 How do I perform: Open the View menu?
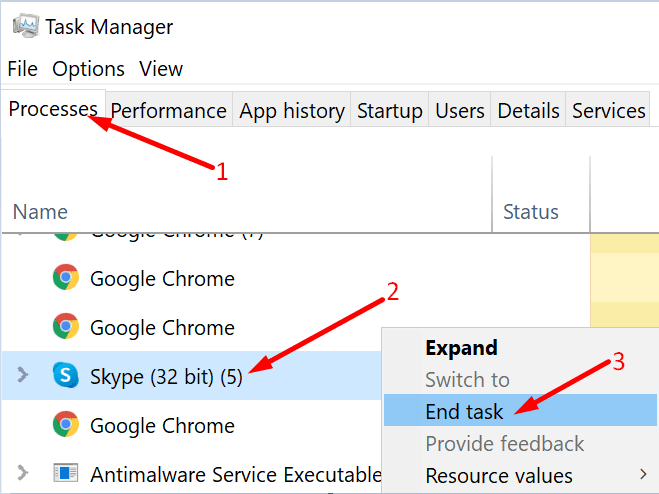[x=161, y=69]
